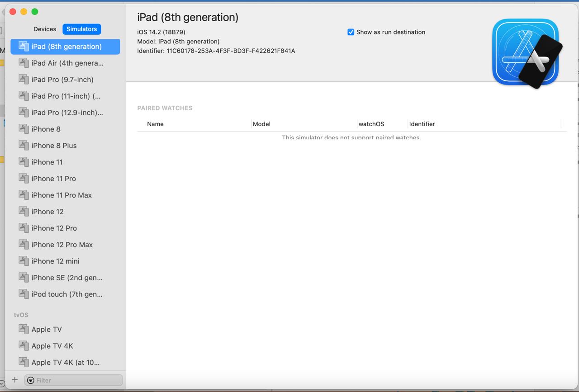579x392 pixels.
Task: Open the iPhone 12 Pro simulator details
Action: click(65, 228)
